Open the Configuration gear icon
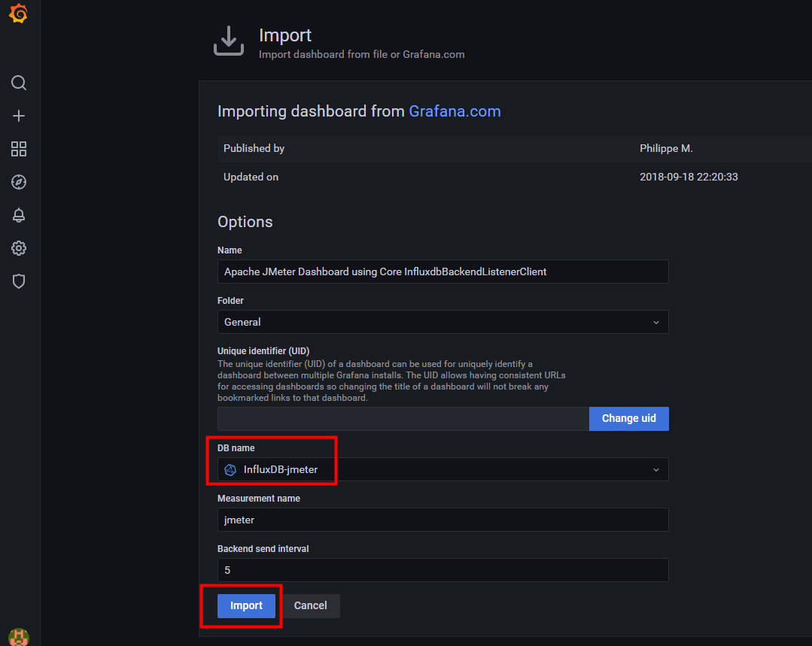This screenshot has width=812, height=646. point(19,248)
